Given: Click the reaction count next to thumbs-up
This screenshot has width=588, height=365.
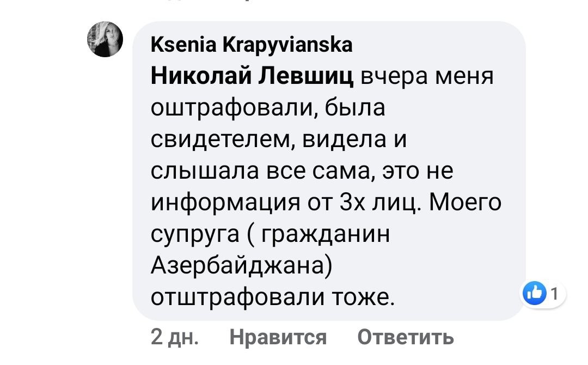Looking at the screenshot, I should (554, 295).
